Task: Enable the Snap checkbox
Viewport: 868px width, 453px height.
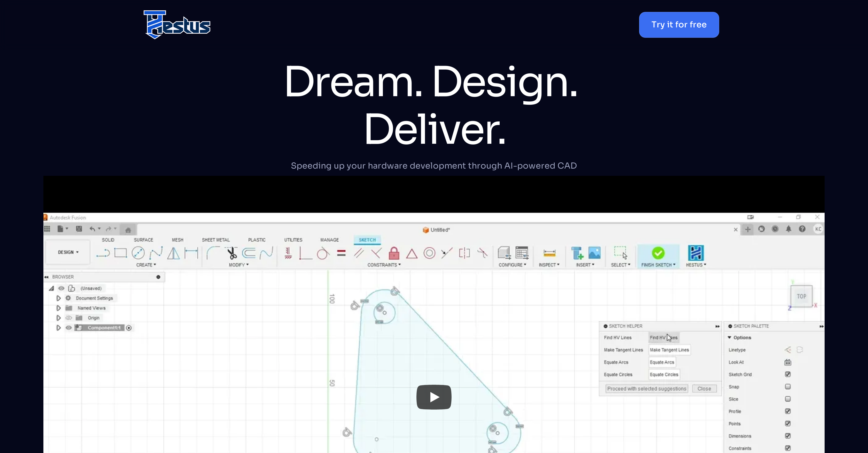Action: tap(787, 387)
